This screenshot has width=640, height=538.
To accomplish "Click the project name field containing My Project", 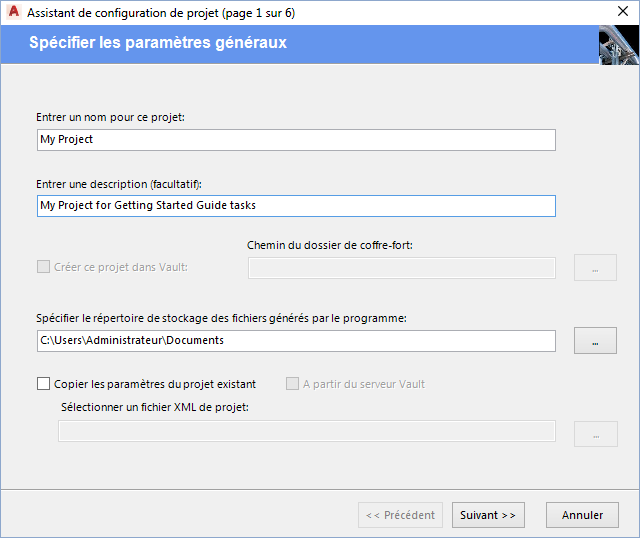I will (x=295, y=140).
